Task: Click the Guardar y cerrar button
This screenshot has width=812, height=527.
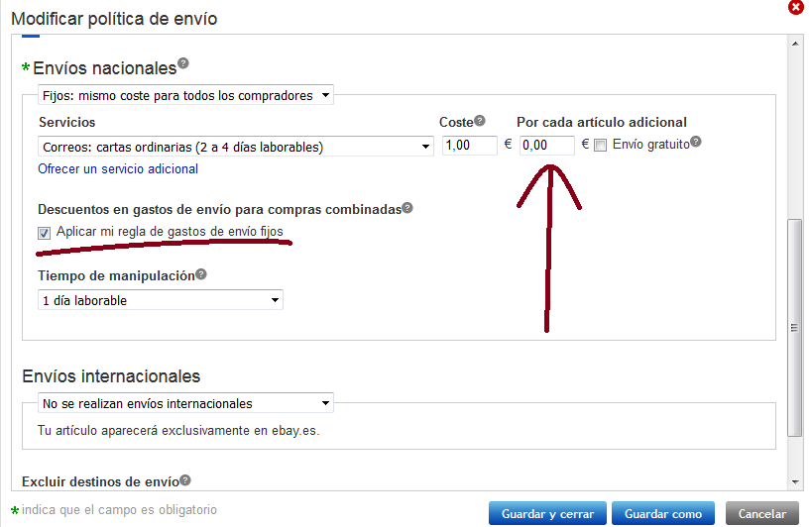Action: pyautogui.click(x=547, y=513)
